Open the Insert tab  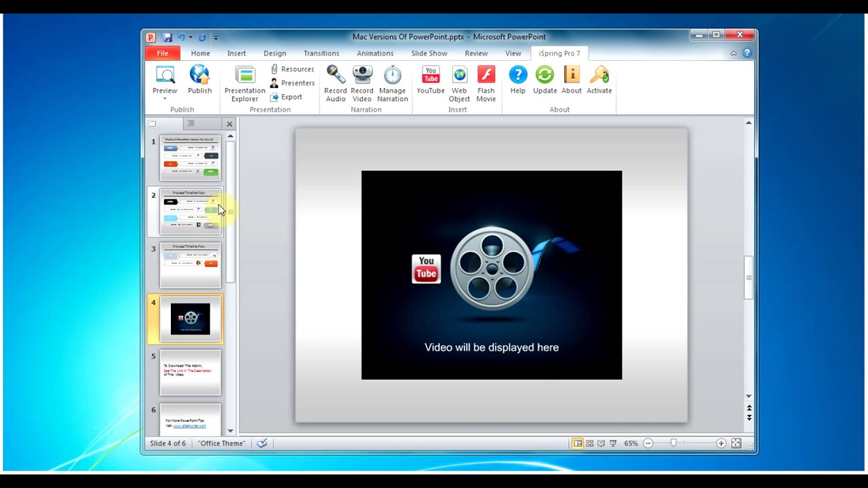click(237, 53)
